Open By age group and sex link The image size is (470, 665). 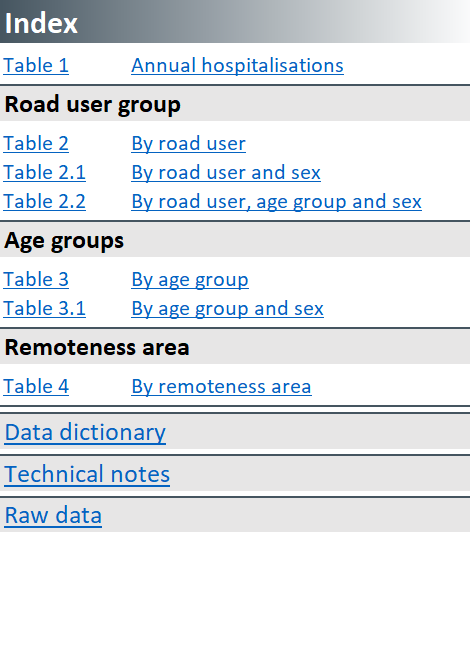tap(227, 308)
